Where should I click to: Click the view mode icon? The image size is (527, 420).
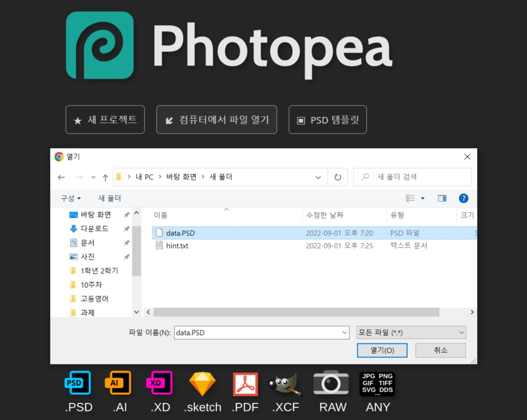411,199
